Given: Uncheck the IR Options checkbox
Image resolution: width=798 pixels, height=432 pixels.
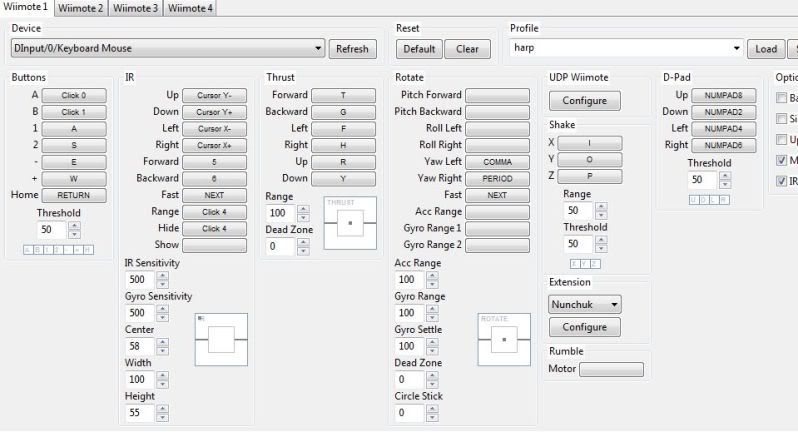Looking at the screenshot, I should click(781, 181).
